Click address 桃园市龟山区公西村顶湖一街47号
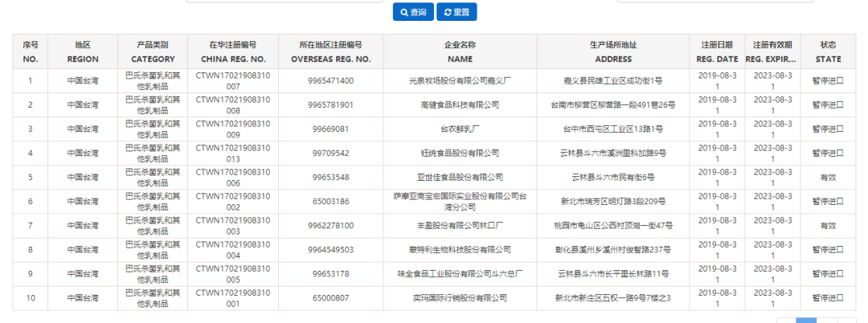Image resolution: width=868 pixels, height=323 pixels. click(612, 226)
